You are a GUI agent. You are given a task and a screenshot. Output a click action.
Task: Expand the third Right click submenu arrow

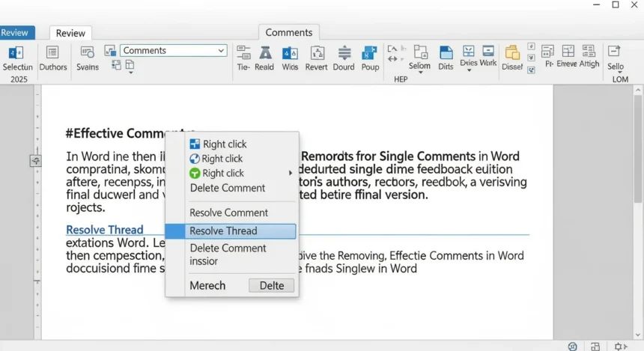[291, 174]
